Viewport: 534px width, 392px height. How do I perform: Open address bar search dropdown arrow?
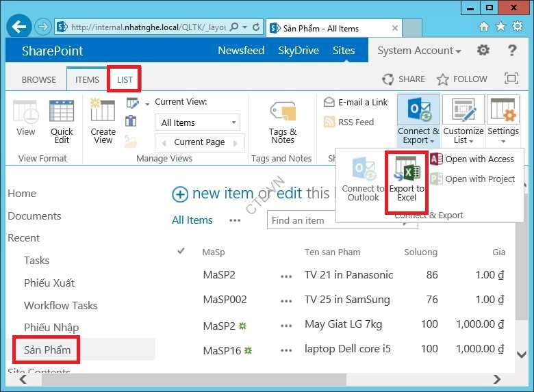point(244,27)
